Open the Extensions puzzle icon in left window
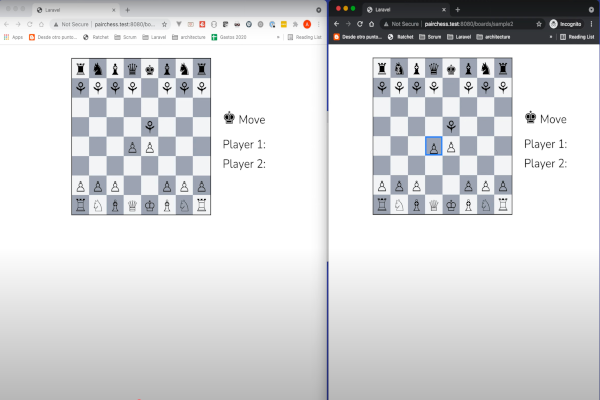 click(295, 24)
